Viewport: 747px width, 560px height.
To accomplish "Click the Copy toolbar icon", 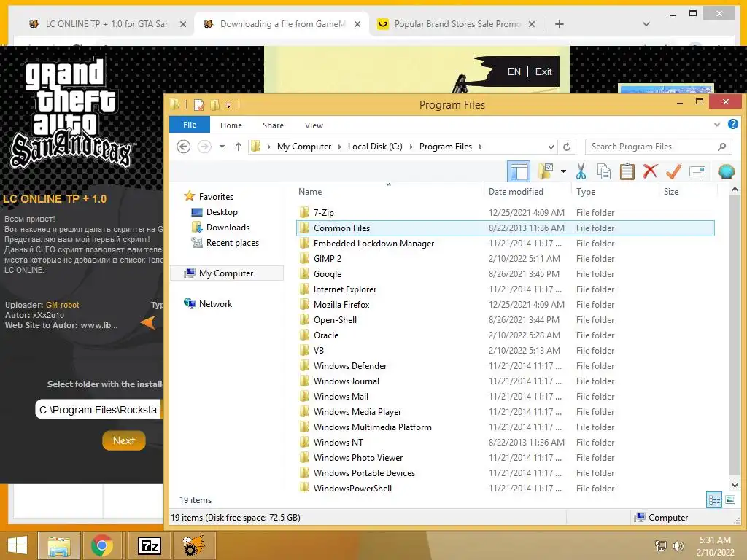I will [603, 171].
